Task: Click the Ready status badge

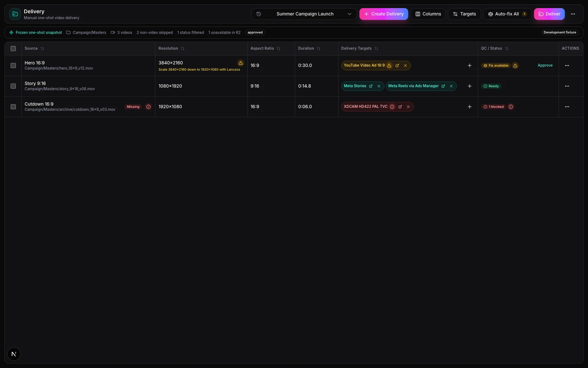Action: (x=491, y=86)
